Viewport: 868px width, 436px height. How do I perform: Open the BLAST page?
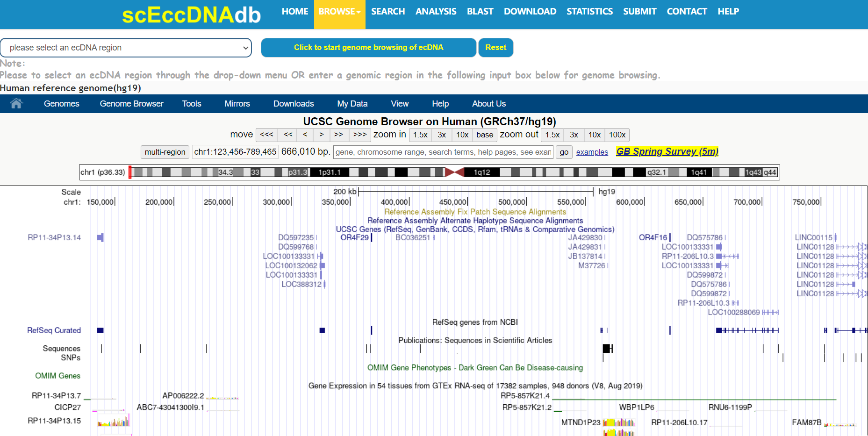click(x=480, y=12)
